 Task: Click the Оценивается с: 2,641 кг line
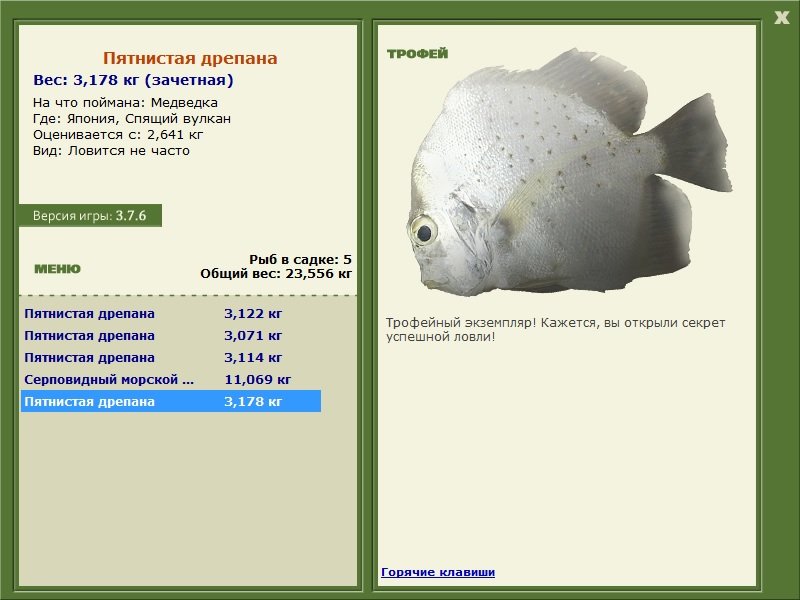click(x=118, y=135)
